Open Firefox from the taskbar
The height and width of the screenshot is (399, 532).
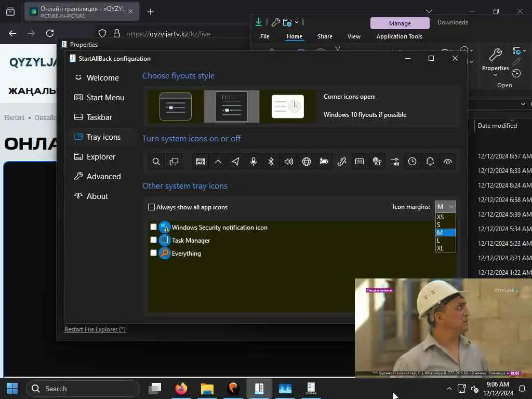coord(181,388)
